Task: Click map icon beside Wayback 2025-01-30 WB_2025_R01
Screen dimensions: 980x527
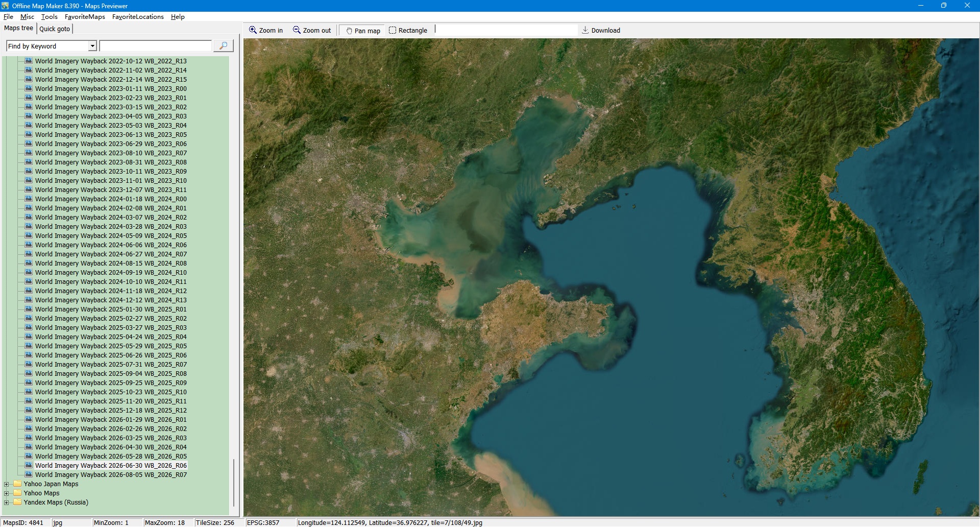Action: 29,309
